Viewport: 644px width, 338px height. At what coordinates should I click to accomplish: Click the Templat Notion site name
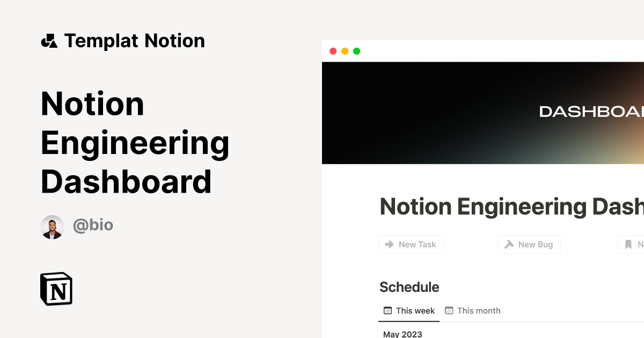(x=134, y=40)
